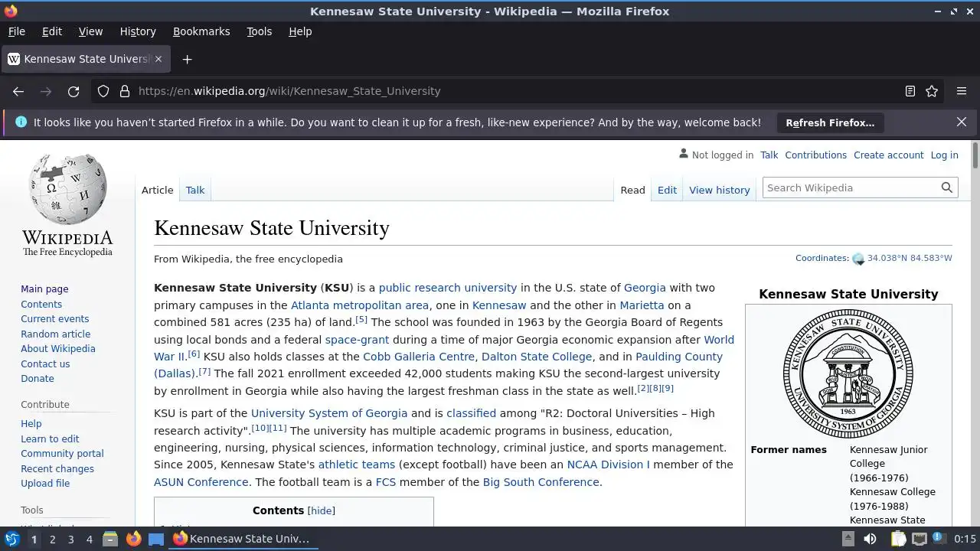This screenshot has width=980, height=551.
Task: Open file manager from taskbar
Action: [110, 539]
